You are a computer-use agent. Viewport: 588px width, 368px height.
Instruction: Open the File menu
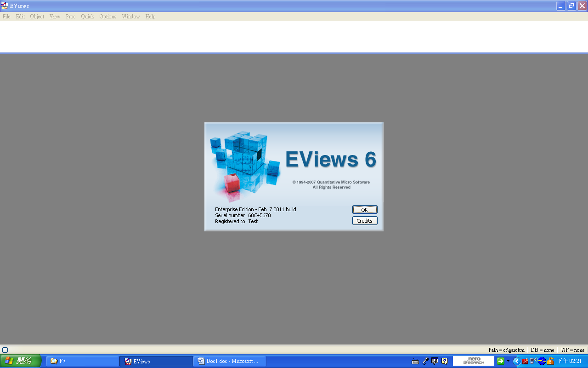pyautogui.click(x=6, y=17)
